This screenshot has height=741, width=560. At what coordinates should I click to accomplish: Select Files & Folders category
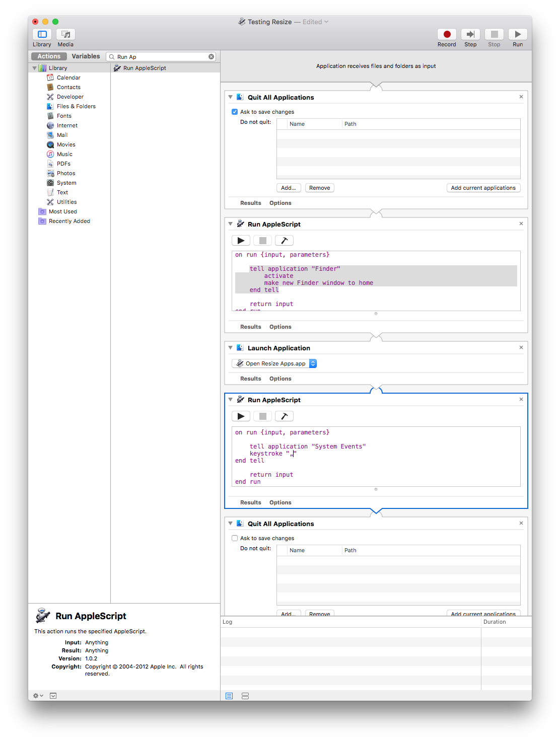click(76, 106)
